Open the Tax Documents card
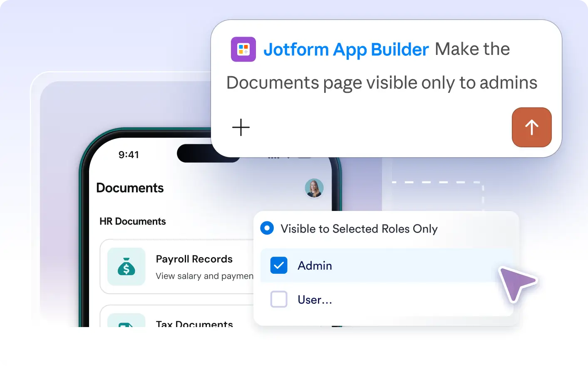 pos(177,316)
